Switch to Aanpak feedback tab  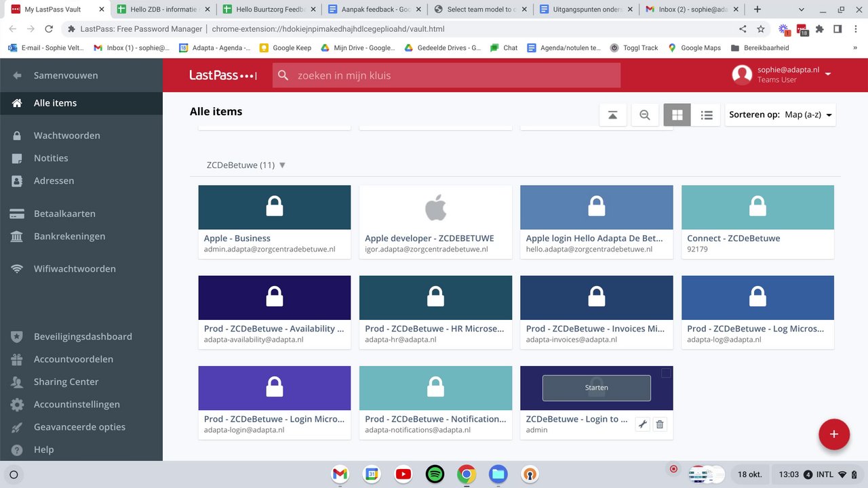[x=374, y=9]
